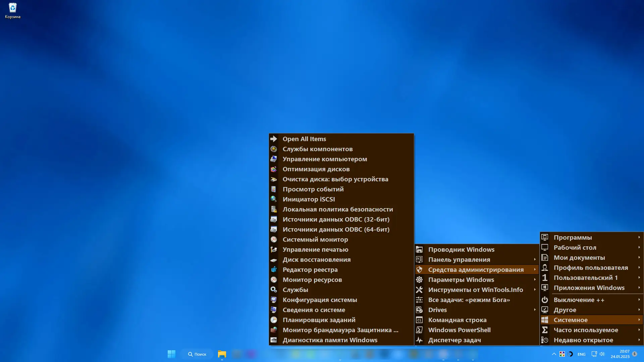Click the Windows Start button

tap(171, 354)
